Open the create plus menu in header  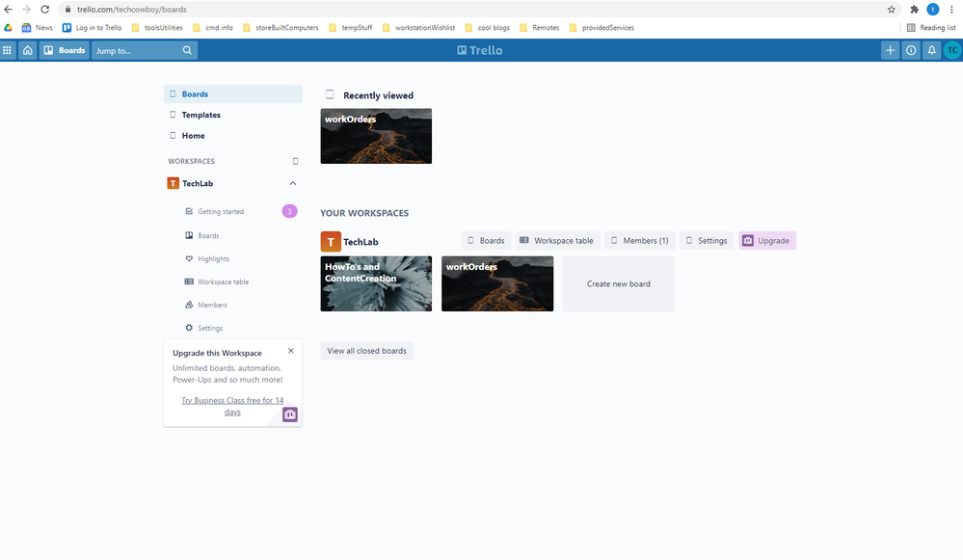(x=890, y=50)
